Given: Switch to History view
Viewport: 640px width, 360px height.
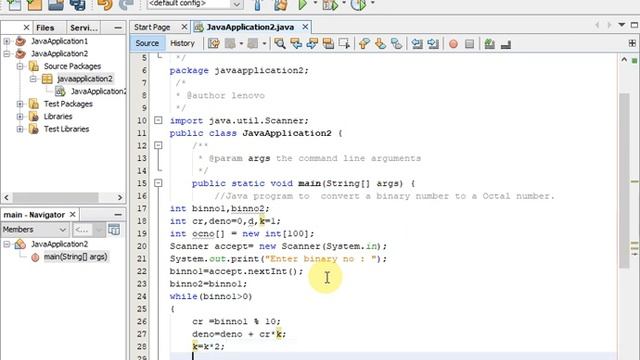Looking at the screenshot, I should coord(182,43).
